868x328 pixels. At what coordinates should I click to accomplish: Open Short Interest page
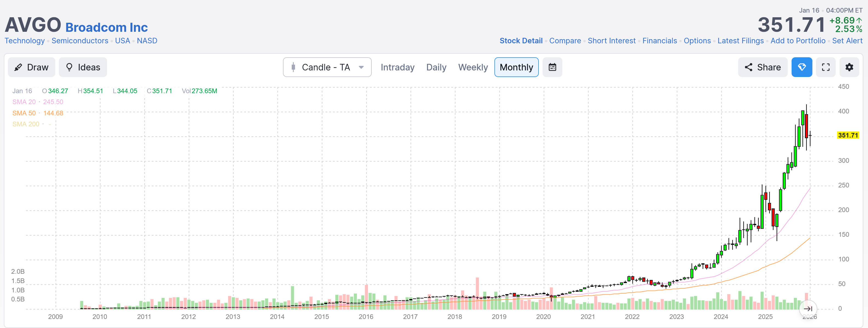[611, 41]
